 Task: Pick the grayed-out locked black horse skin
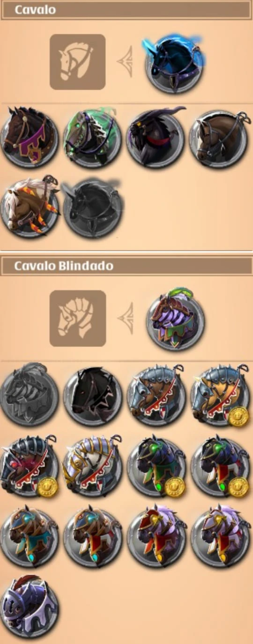coord(92,205)
